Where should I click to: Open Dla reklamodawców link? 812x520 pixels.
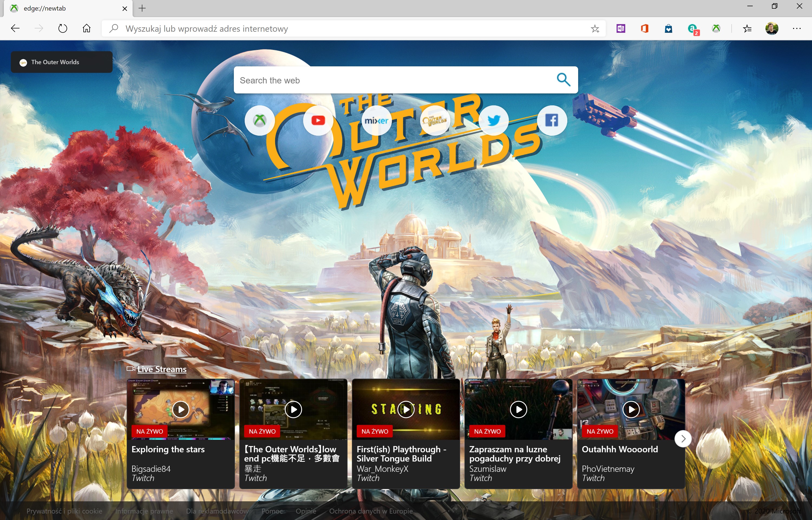tap(217, 511)
